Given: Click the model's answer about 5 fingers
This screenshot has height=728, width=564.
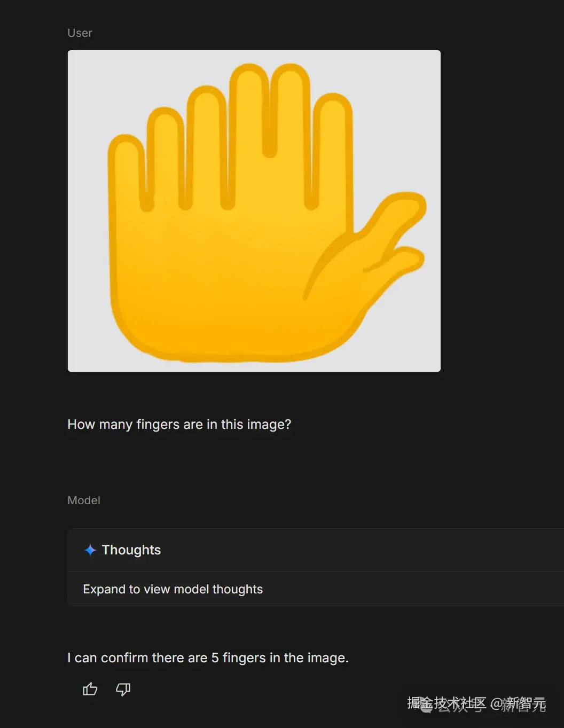Looking at the screenshot, I should [208, 657].
